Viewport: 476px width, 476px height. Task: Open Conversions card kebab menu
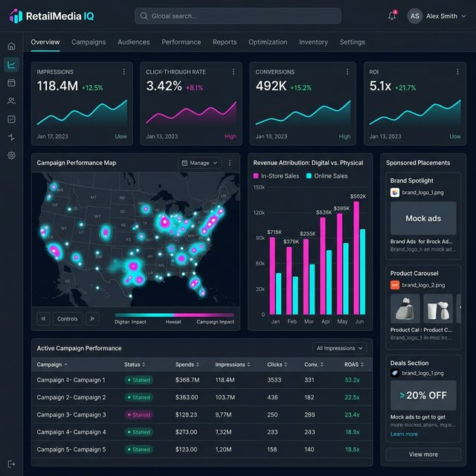coord(347,71)
